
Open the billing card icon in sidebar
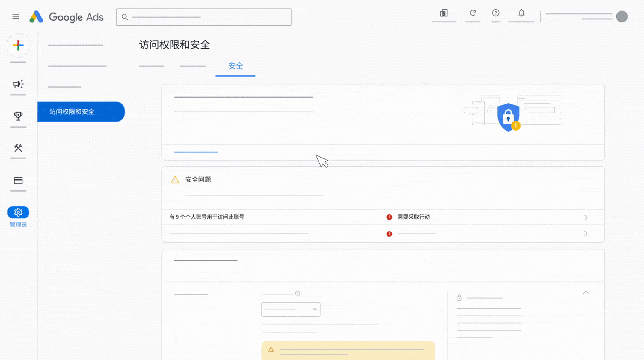click(18, 180)
